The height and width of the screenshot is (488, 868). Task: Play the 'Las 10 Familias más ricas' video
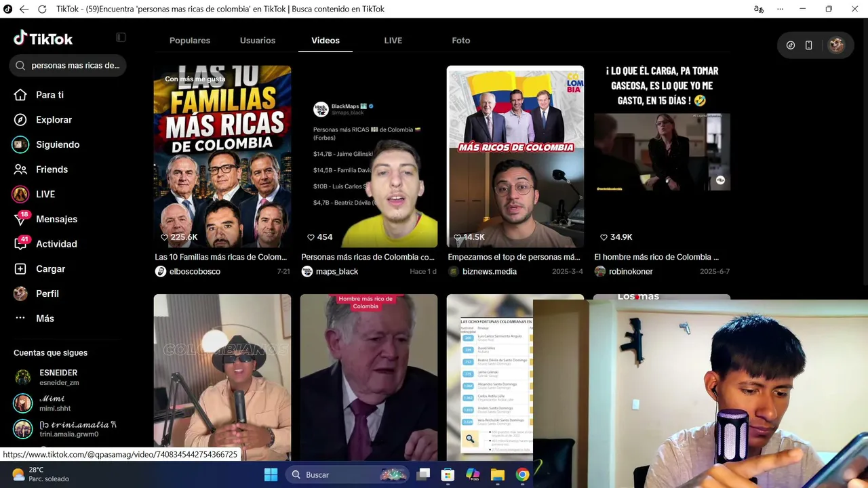pos(222,157)
